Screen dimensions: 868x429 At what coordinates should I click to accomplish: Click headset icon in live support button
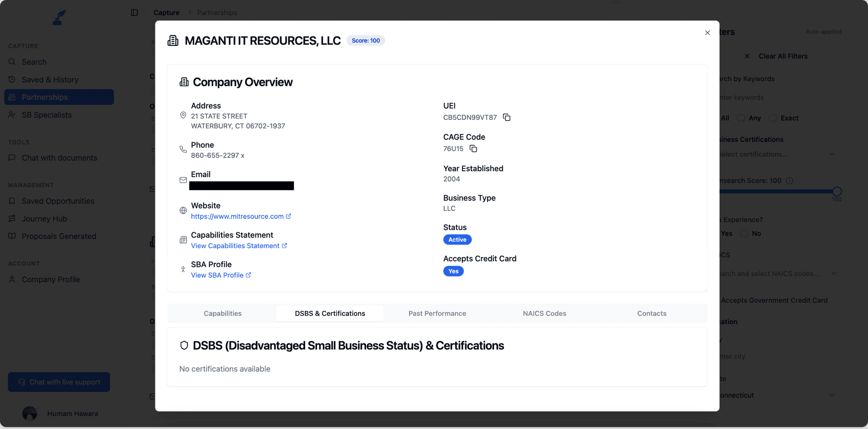22,382
